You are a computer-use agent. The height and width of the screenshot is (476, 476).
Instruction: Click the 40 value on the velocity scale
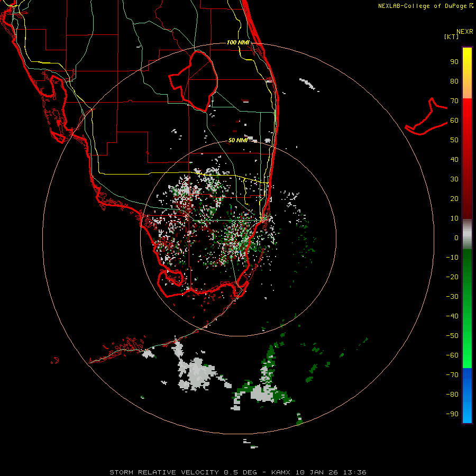454,159
